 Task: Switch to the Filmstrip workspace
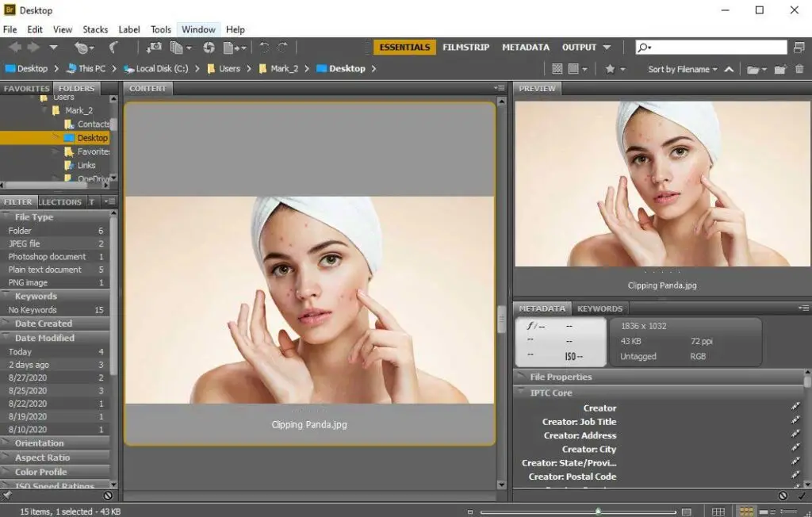[x=465, y=47]
